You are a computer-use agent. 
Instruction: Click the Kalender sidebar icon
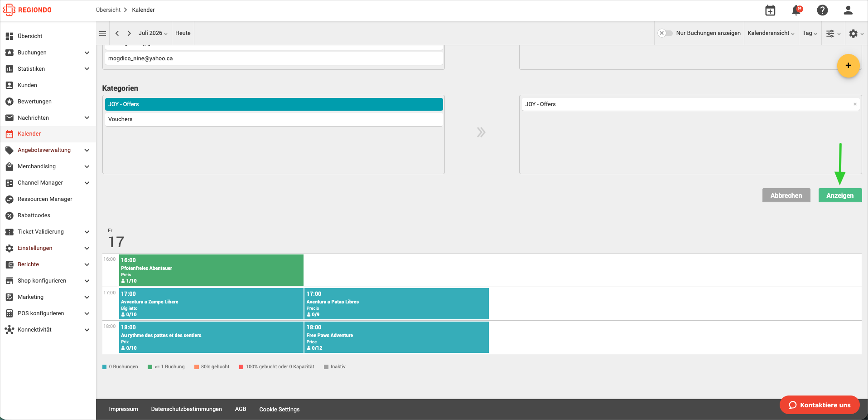point(10,134)
